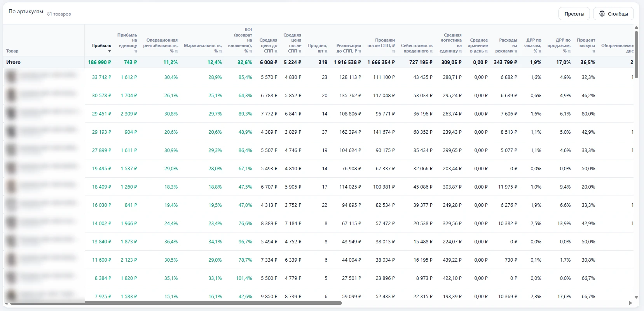Screen dimensions: 644x311
Task: Click the ROI value 89,3%
Action: [x=245, y=114]
